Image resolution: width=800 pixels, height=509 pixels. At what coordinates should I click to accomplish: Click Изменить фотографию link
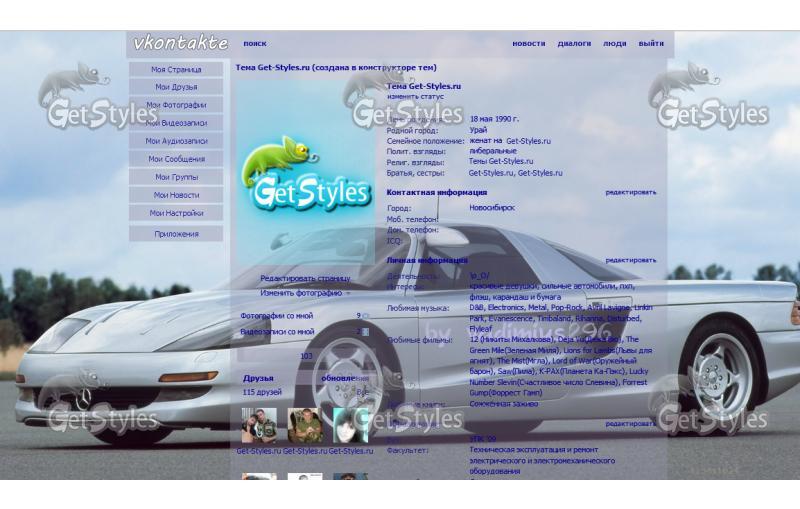(x=301, y=293)
